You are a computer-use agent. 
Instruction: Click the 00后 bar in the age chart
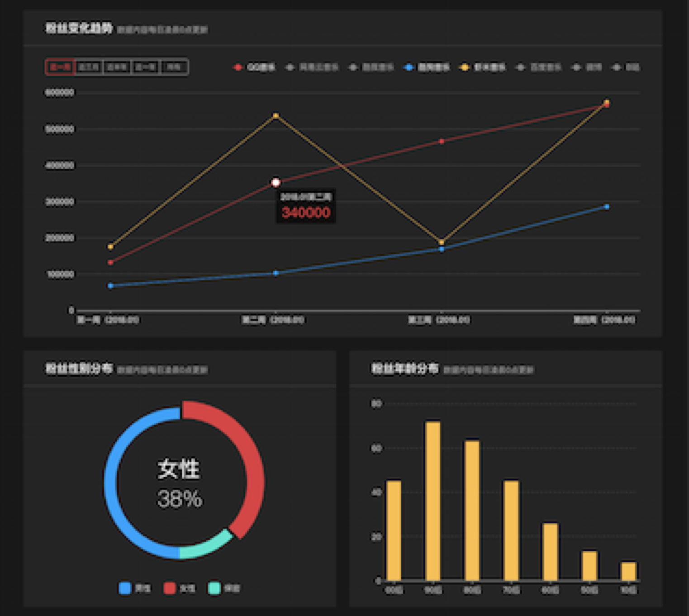pyautogui.click(x=394, y=531)
